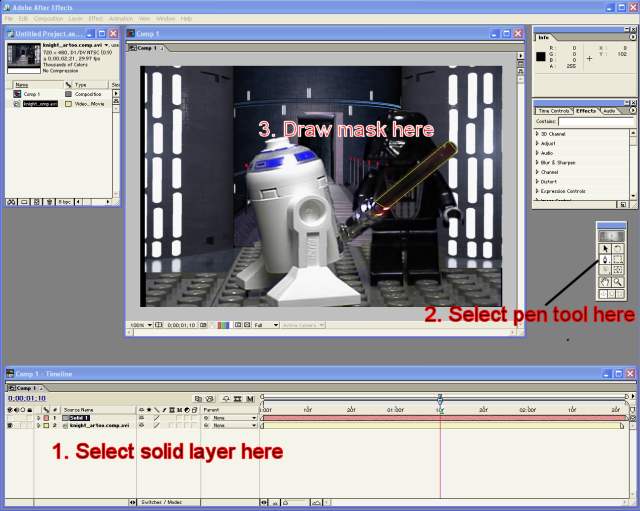The height and width of the screenshot is (511, 640).
Task: Open Parent dropdown for Solid 1 layer
Action: coord(233,418)
